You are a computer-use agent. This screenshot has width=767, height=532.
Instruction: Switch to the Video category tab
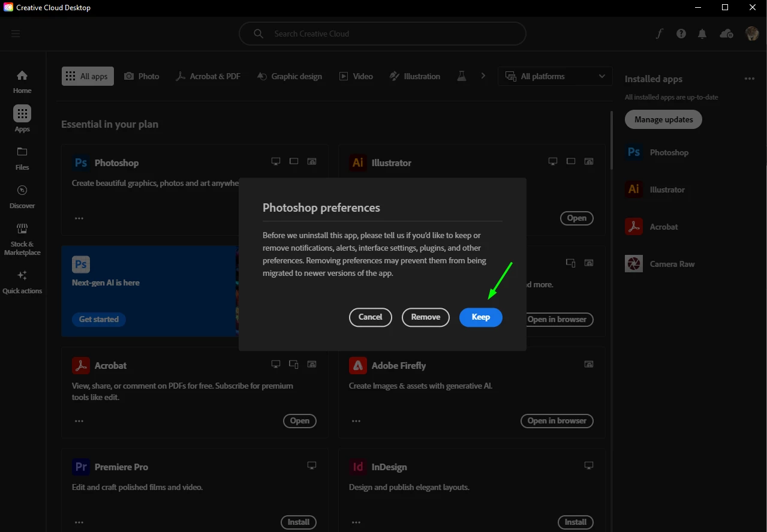[x=356, y=76]
